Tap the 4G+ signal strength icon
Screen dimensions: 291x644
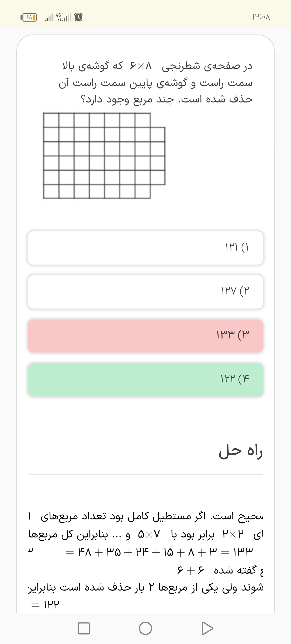(x=64, y=18)
